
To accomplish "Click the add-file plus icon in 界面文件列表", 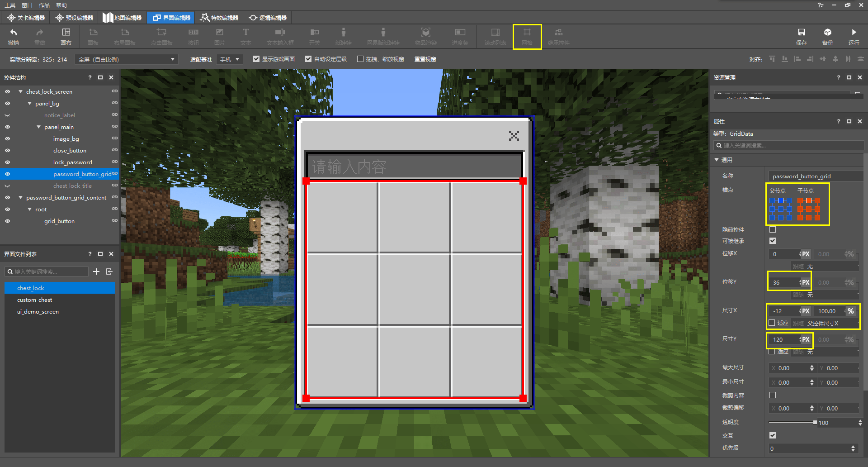I will point(96,272).
